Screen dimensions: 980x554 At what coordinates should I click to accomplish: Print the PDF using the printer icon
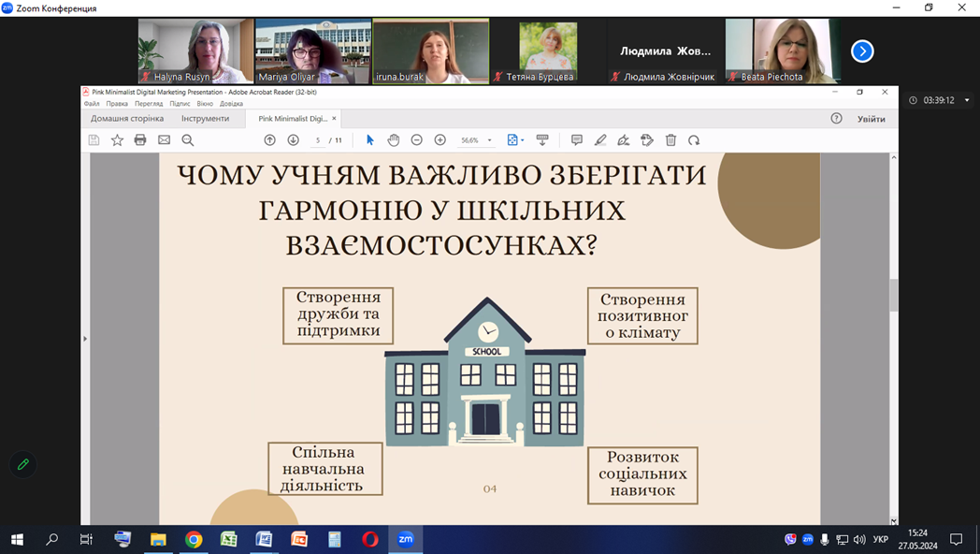tap(140, 140)
